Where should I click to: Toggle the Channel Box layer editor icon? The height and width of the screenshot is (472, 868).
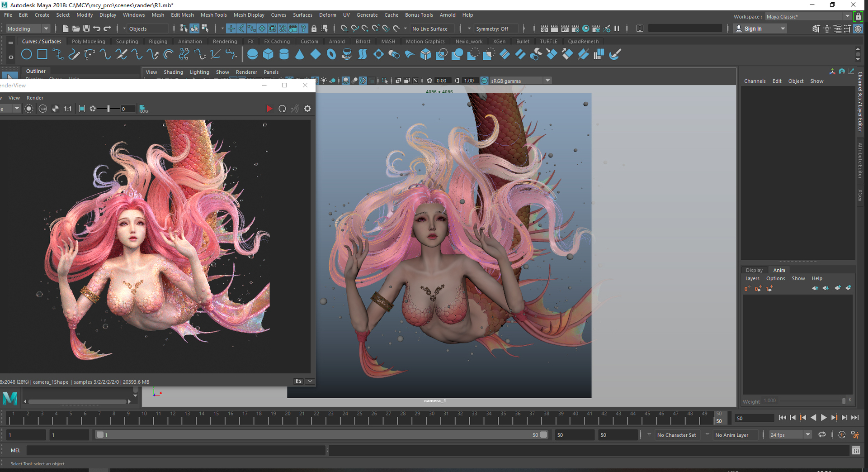858,29
